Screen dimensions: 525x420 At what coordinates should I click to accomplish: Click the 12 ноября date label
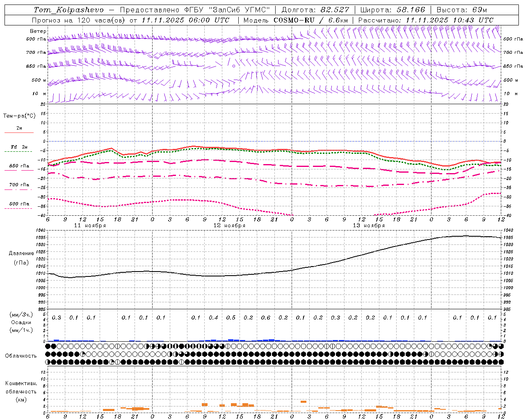pos(229,226)
